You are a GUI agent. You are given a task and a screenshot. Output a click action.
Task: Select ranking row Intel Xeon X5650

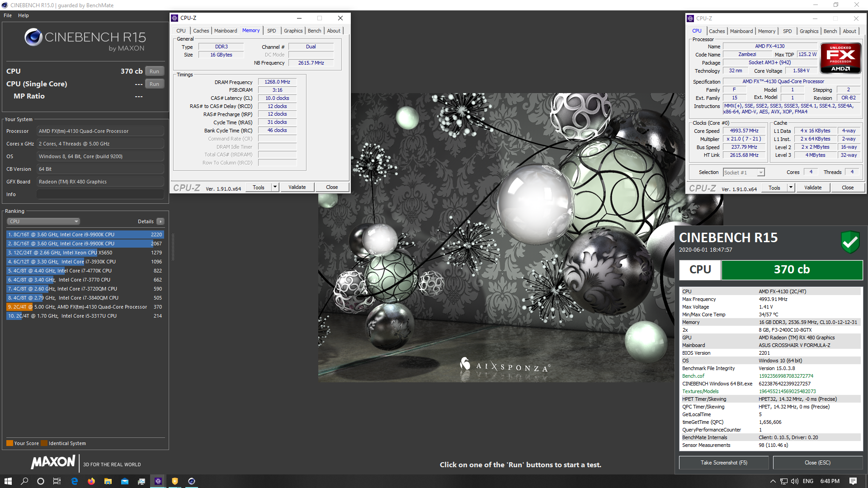pos(85,253)
